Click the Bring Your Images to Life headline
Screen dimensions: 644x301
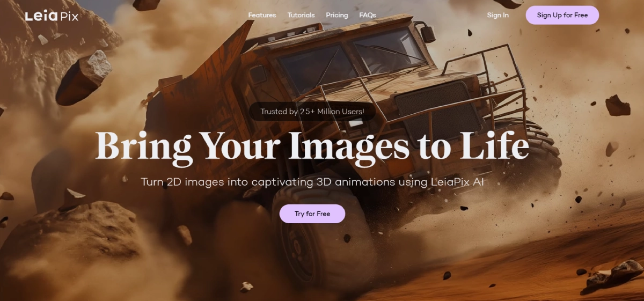click(312, 145)
